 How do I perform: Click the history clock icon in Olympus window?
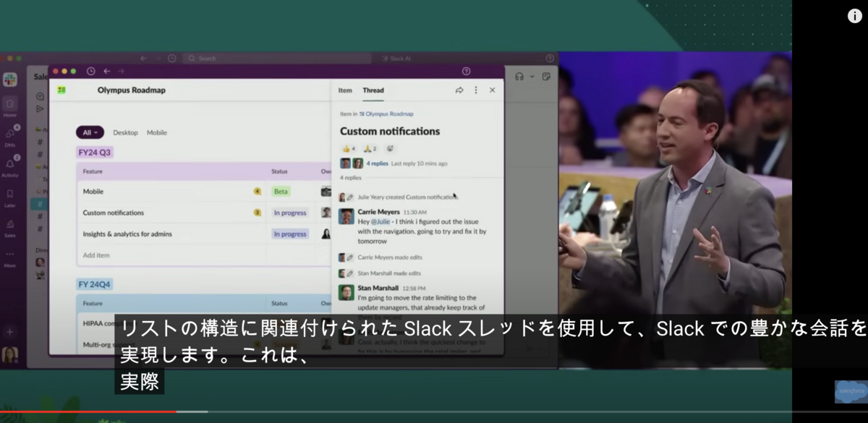(x=90, y=71)
